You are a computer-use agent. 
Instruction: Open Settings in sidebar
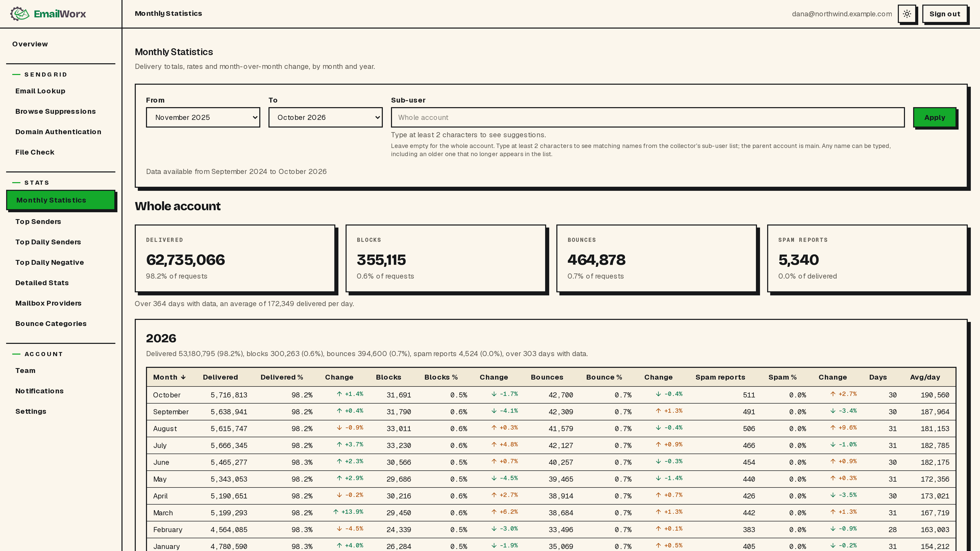point(30,411)
